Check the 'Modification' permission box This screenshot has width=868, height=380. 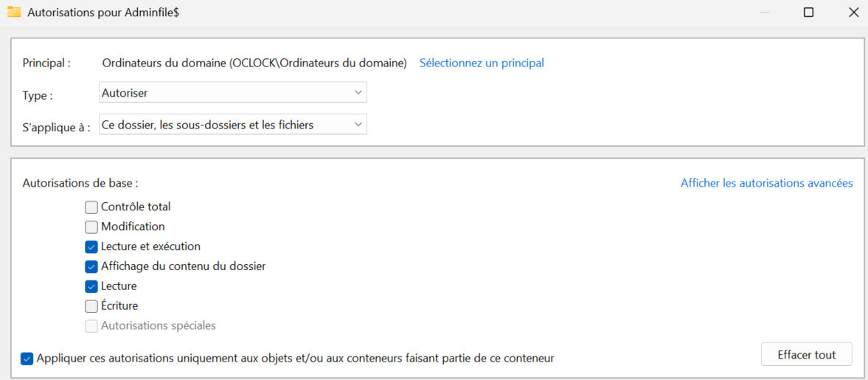(91, 227)
